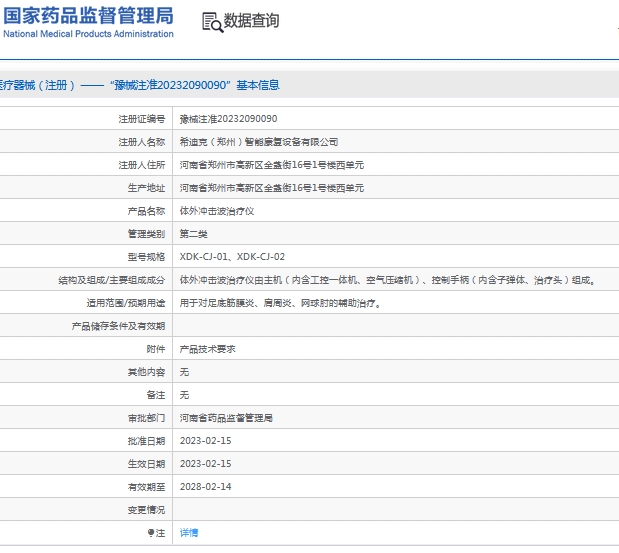Click the 有效期至 label
619x553 pixels.
pyautogui.click(x=146, y=487)
